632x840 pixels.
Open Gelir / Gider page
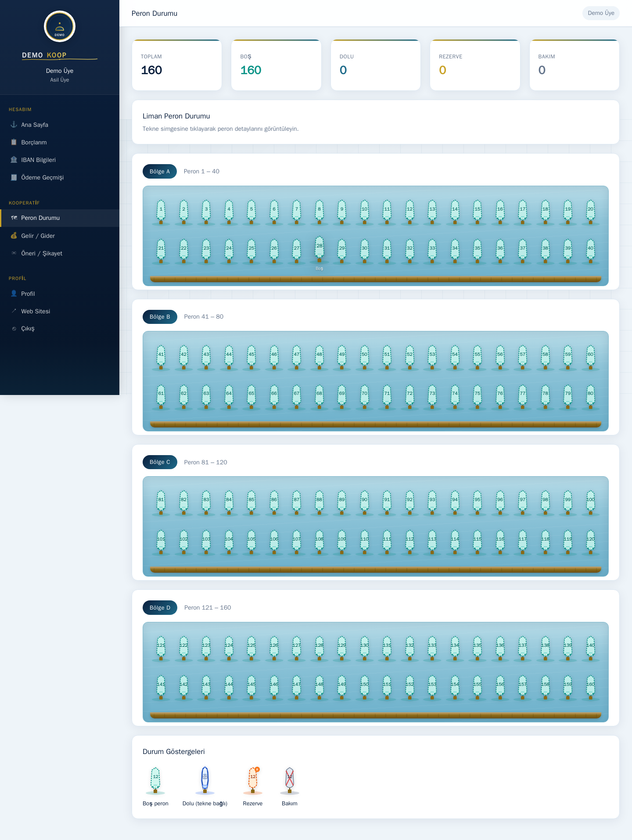click(x=60, y=236)
